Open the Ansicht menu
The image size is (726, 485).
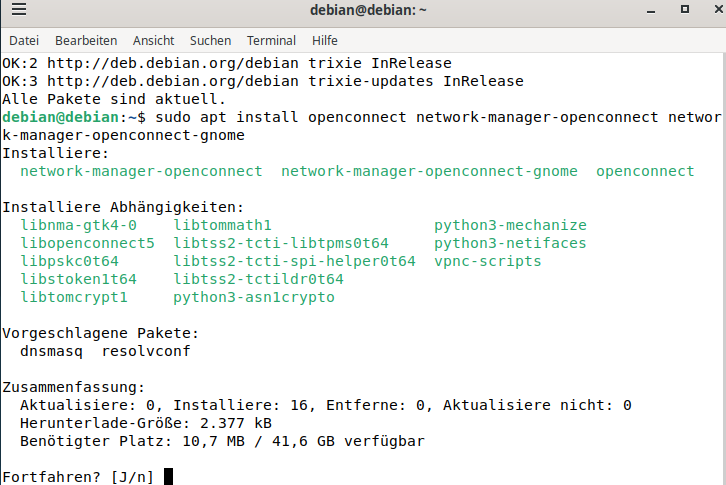coord(153,41)
